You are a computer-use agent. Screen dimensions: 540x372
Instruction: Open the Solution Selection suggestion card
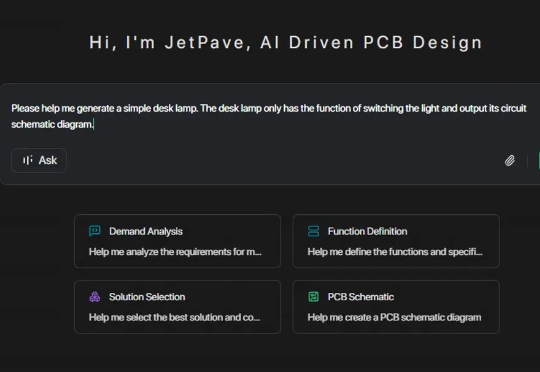(x=177, y=307)
